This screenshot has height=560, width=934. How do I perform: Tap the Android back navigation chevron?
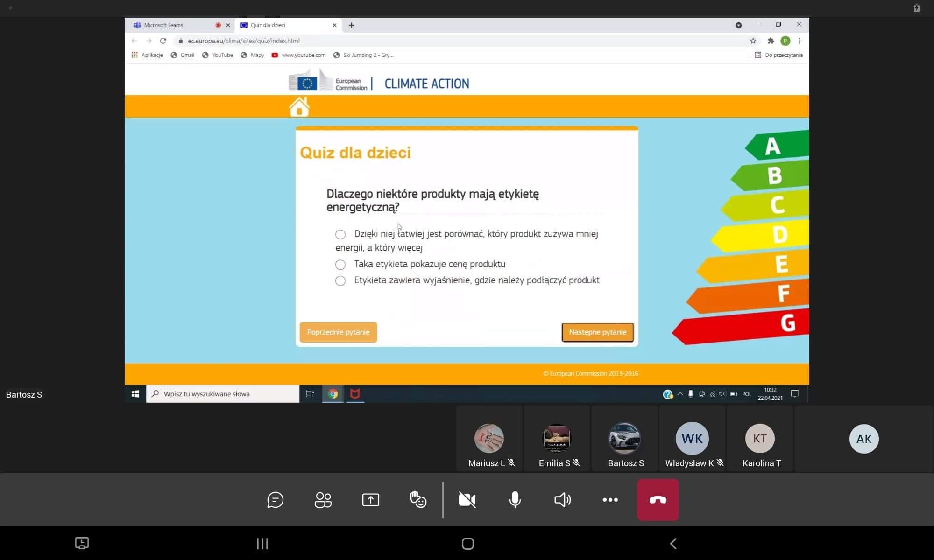coord(673,543)
